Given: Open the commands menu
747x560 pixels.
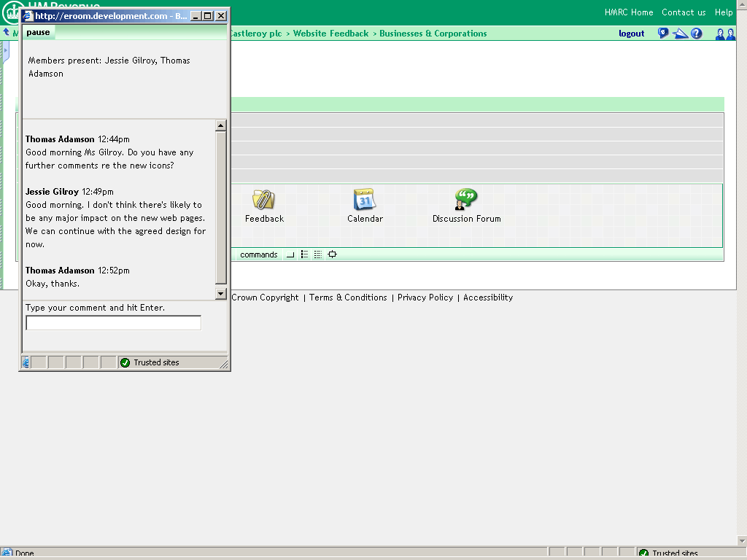Looking at the screenshot, I should (258, 254).
